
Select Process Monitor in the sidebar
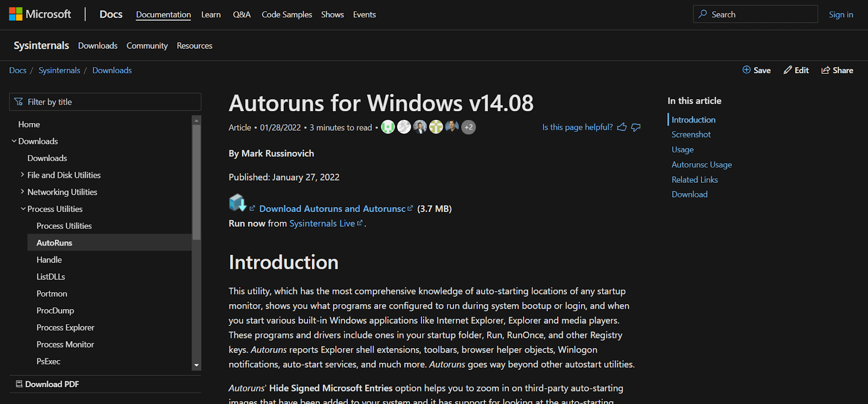click(x=65, y=344)
